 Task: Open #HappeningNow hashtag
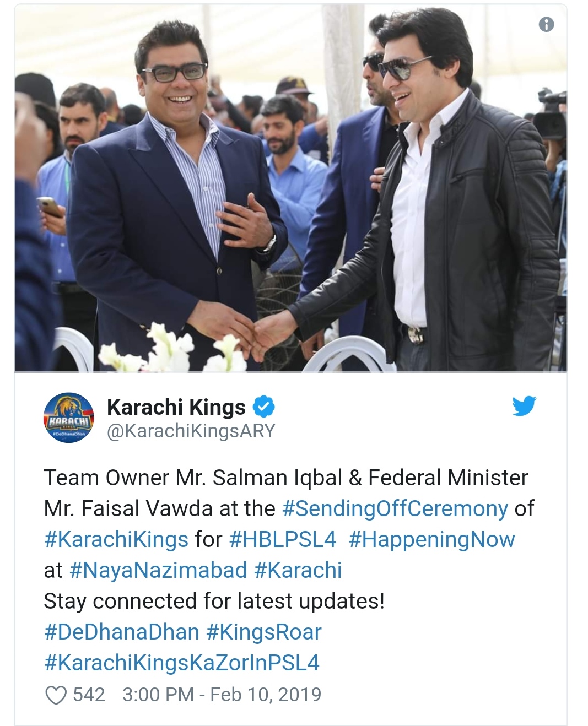pyautogui.click(x=432, y=540)
